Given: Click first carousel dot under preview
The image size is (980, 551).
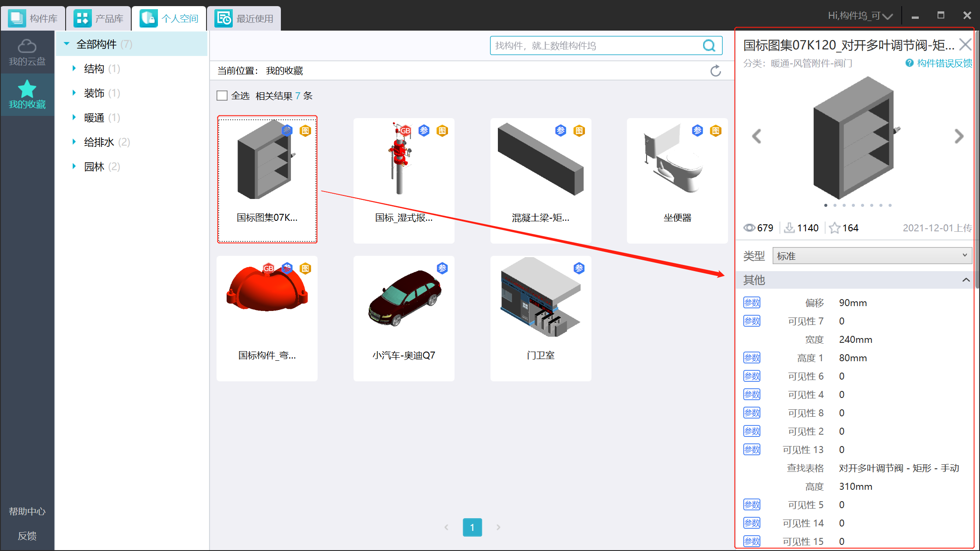Looking at the screenshot, I should click(x=826, y=205).
